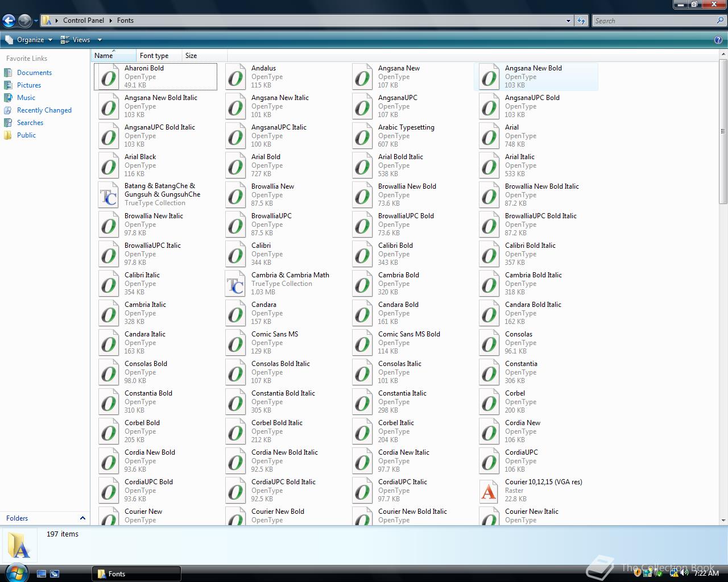Click the Consolas font icon
Screen dimensions: 728x582
(489, 343)
